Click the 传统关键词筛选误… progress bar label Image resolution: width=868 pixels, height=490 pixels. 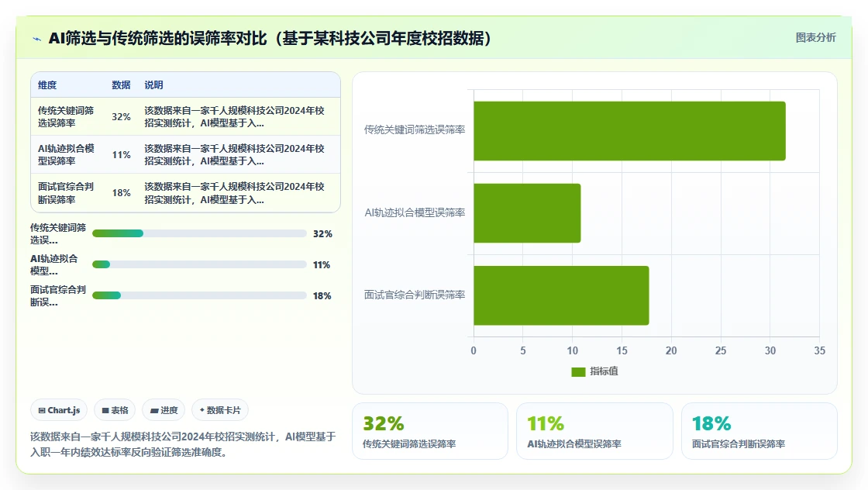[58, 233]
